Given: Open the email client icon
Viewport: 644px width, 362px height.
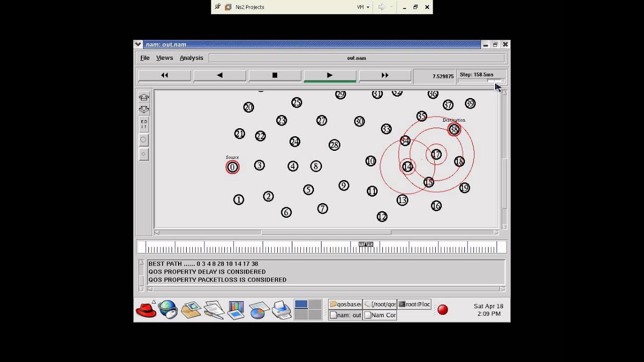Looking at the screenshot, I should [191, 310].
